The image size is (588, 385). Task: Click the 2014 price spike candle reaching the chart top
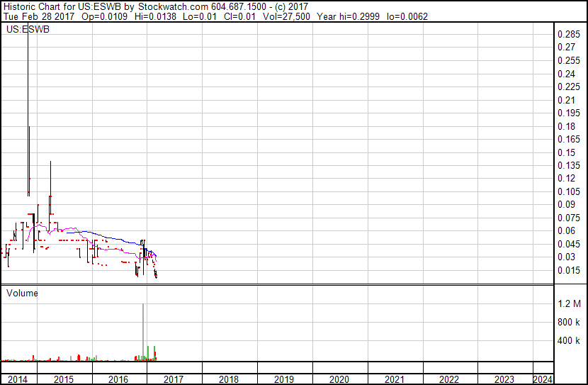click(x=28, y=106)
